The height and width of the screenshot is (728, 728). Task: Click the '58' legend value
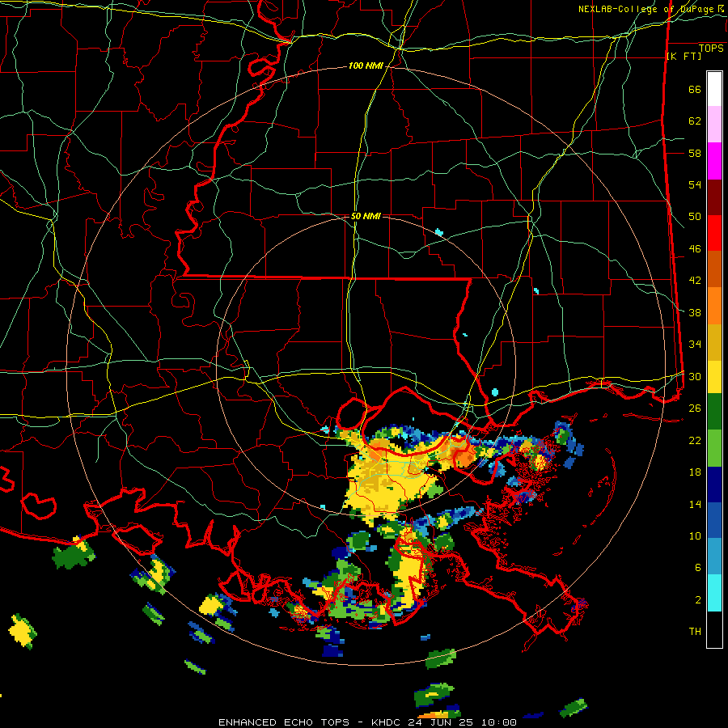[695, 153]
